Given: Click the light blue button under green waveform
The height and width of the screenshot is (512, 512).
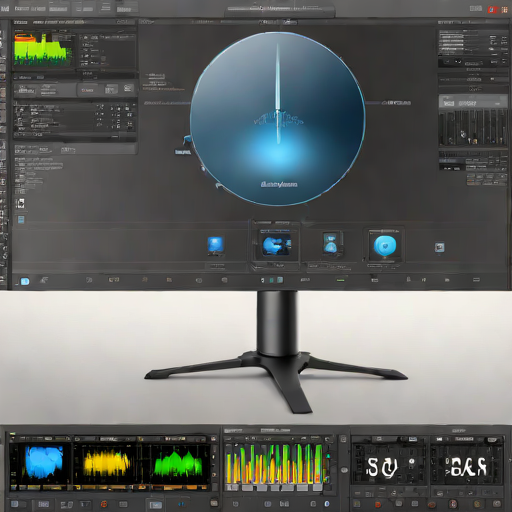Looking at the screenshot, I should 156,504.
